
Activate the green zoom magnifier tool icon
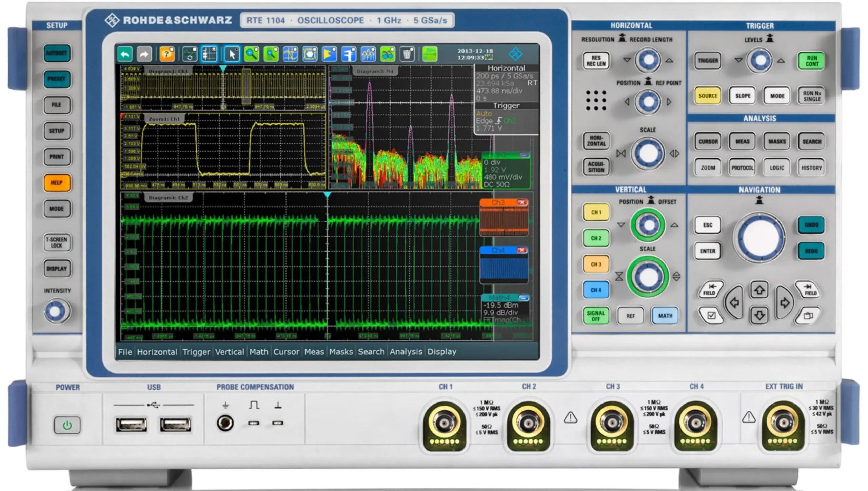pos(251,54)
